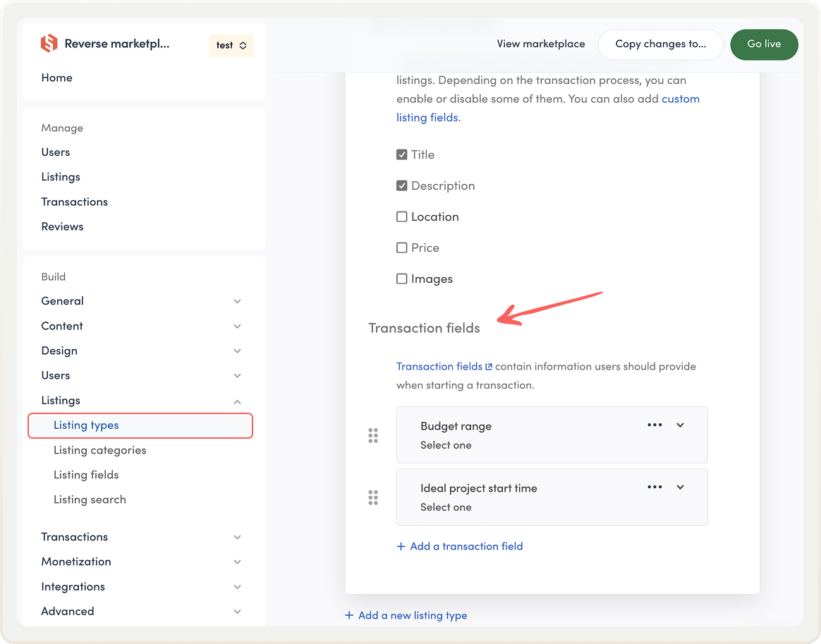Expand the Budget range field chevron
Viewport: 821px width, 644px height.
[680, 425]
